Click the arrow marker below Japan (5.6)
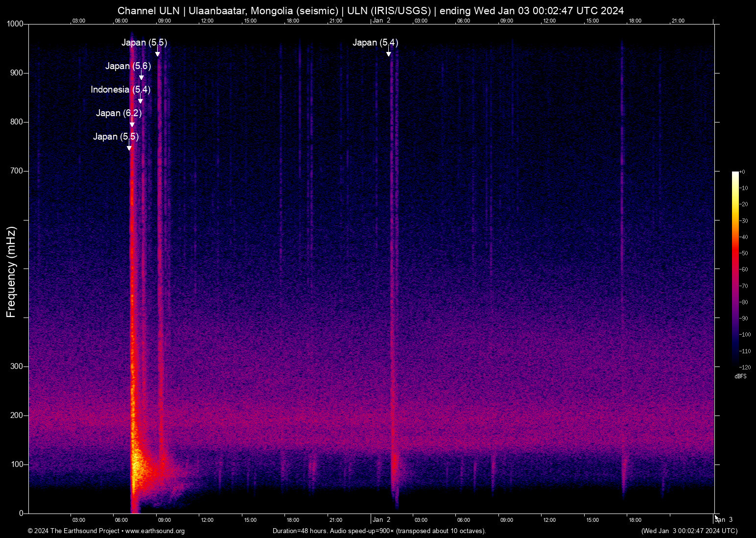This screenshot has width=756, height=538. (142, 77)
